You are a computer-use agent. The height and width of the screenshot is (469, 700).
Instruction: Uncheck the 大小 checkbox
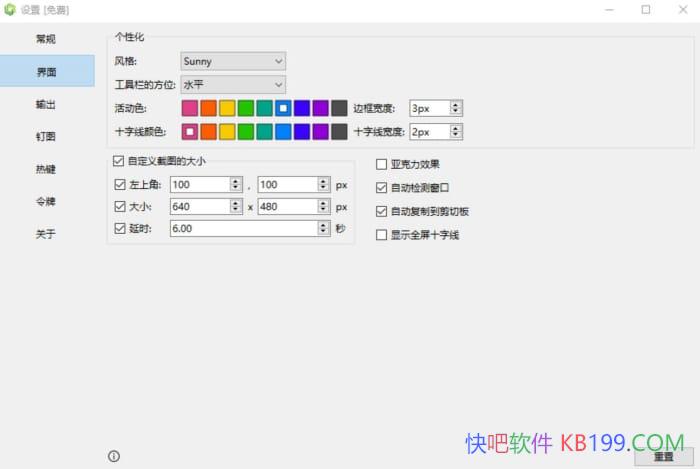120,206
